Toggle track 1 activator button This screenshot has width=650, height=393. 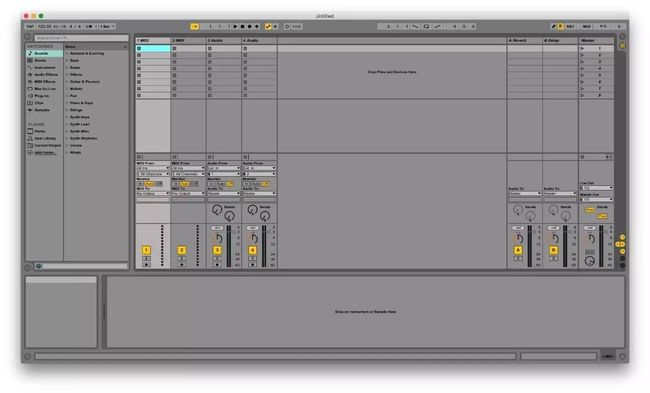click(x=146, y=250)
